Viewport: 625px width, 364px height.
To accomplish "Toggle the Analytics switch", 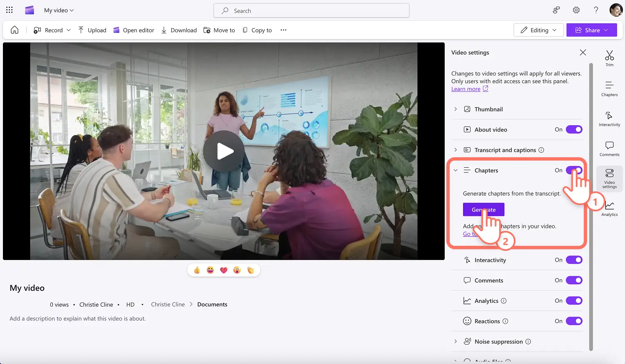I will (574, 301).
